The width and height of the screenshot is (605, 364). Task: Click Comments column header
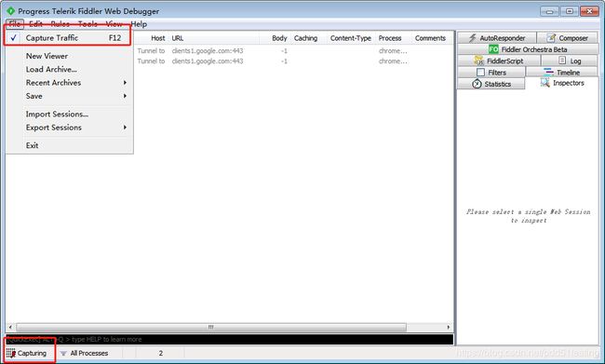pyautogui.click(x=430, y=38)
